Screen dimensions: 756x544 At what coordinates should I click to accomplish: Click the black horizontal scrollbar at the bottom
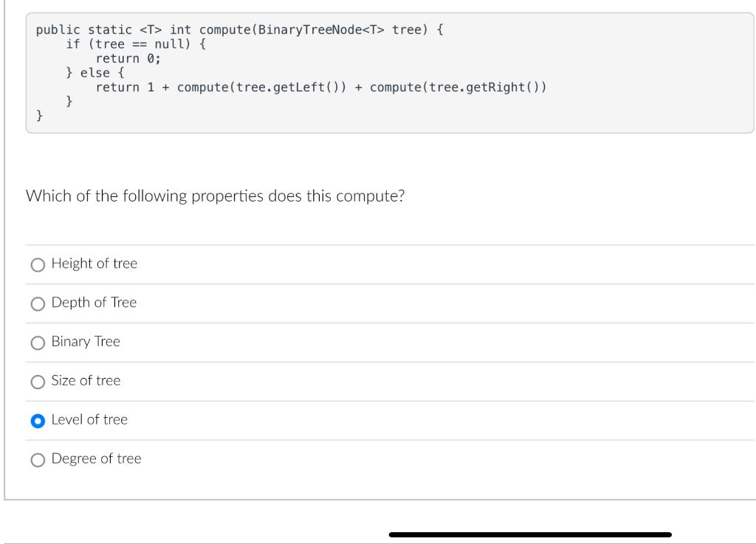pyautogui.click(x=529, y=534)
